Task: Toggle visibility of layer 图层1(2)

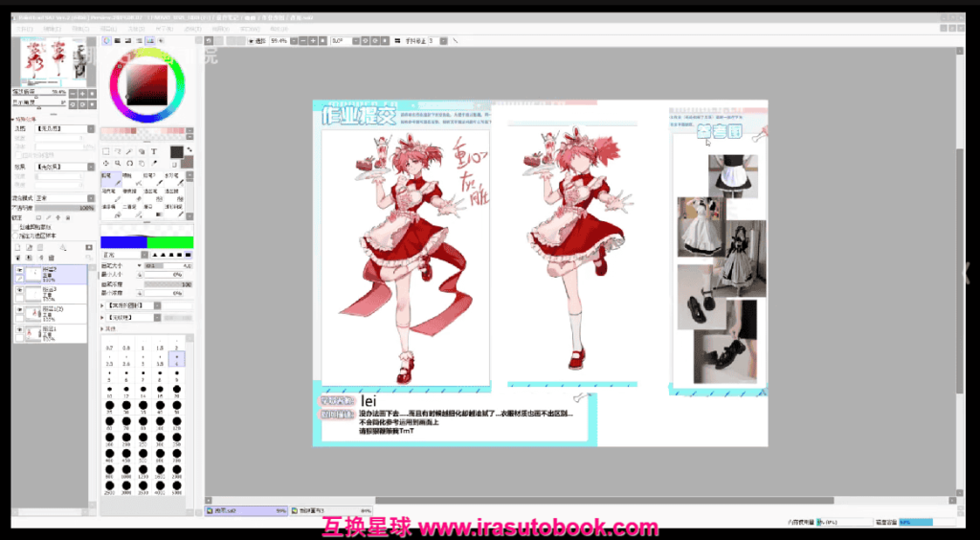Action: pyautogui.click(x=19, y=309)
